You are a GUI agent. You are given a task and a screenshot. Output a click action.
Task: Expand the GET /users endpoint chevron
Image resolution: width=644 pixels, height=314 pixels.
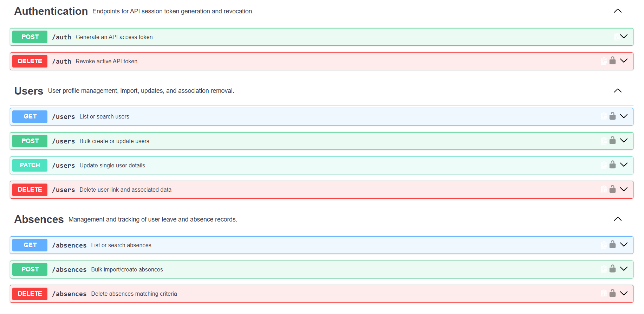624,116
